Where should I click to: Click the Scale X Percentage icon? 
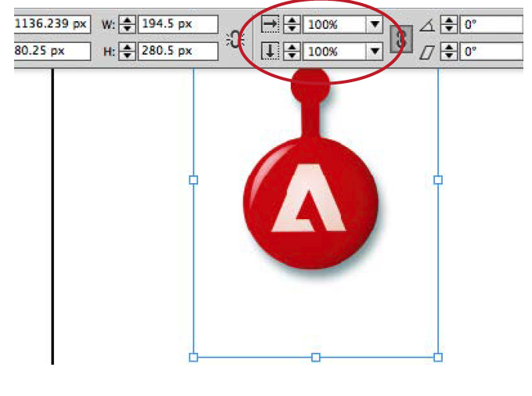(270, 24)
